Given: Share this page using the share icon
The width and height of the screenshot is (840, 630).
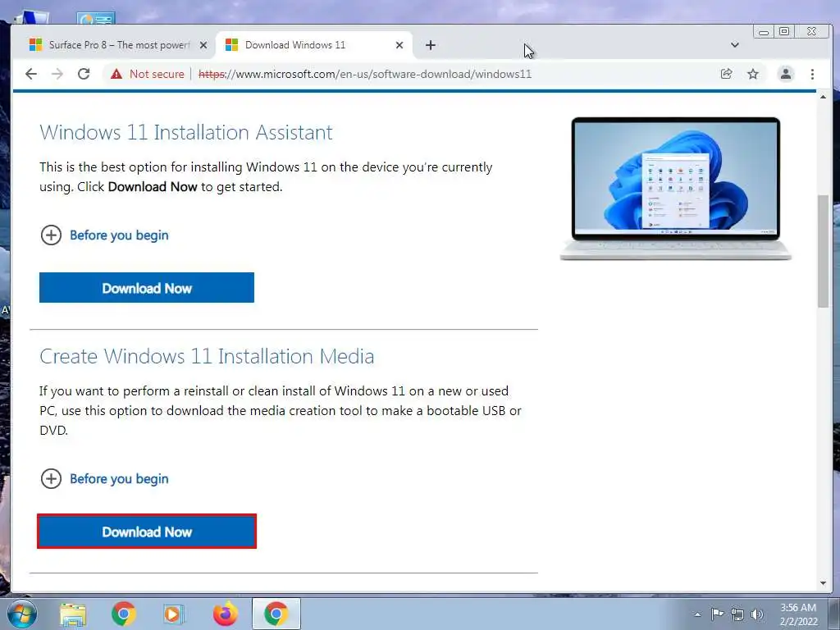Looking at the screenshot, I should pos(727,74).
